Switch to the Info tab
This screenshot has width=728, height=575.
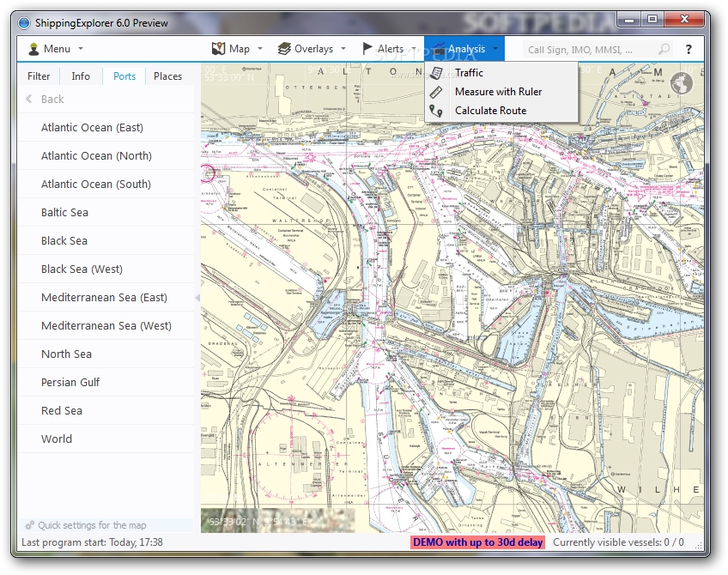tap(81, 76)
